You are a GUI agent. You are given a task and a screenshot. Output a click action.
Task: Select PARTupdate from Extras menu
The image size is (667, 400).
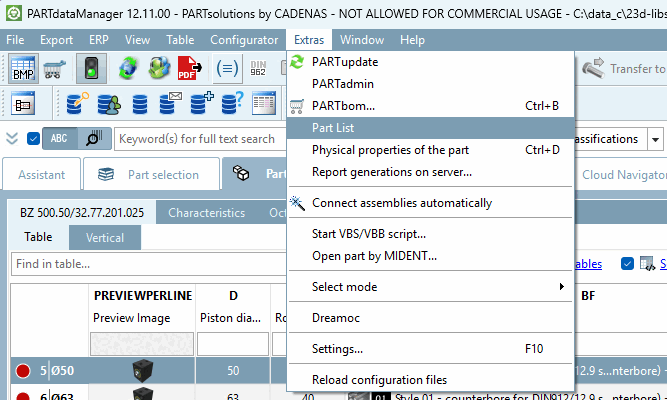[x=430, y=62]
